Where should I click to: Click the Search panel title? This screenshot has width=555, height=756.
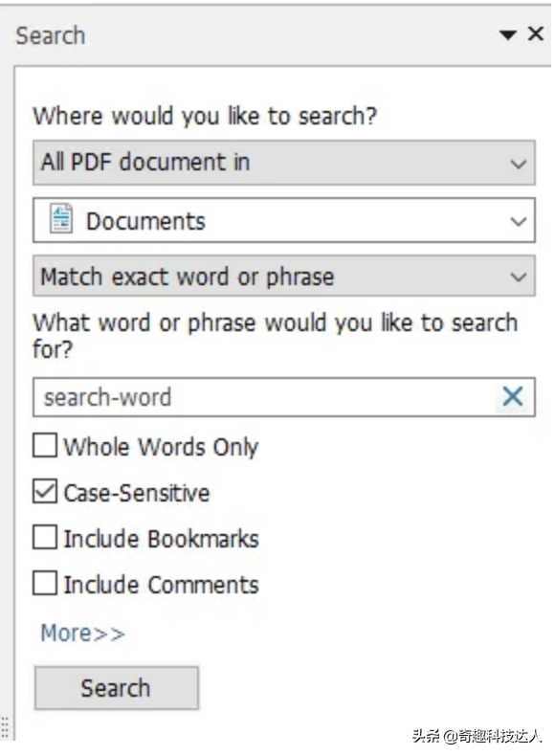(x=51, y=35)
